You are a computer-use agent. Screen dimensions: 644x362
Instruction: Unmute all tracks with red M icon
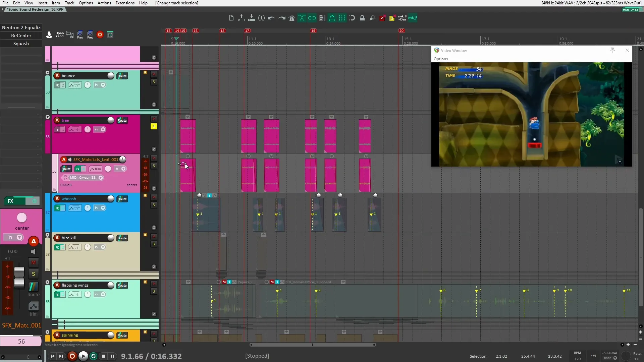(x=382, y=18)
